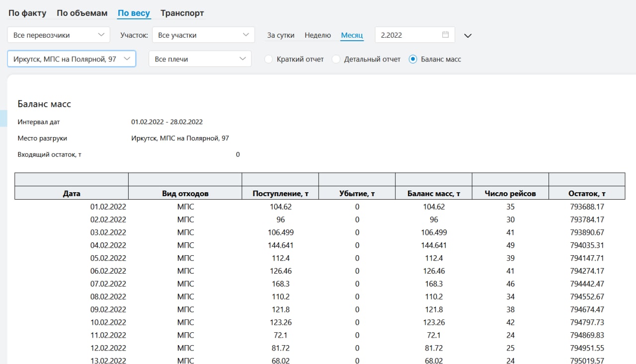Screen dimensions: 636x364
Task: Open the 'Все участки' dropdown
Action: pos(203,35)
